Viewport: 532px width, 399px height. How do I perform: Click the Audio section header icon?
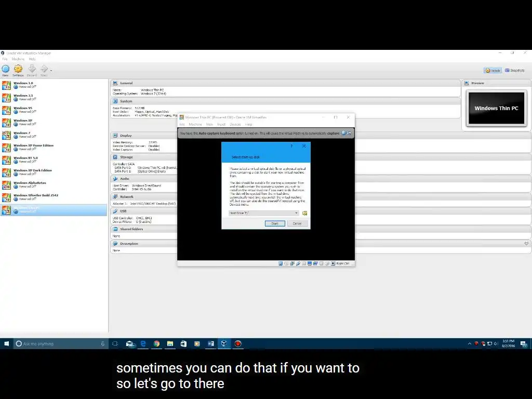click(x=115, y=179)
